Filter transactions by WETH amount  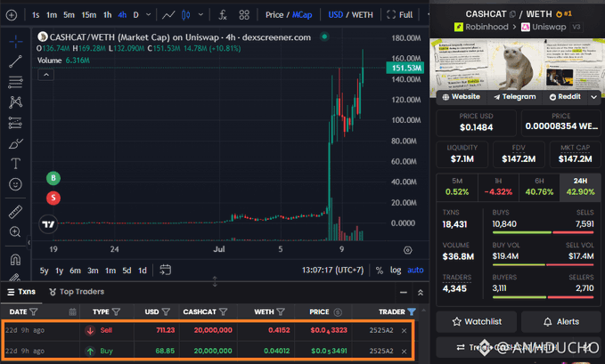281,311
